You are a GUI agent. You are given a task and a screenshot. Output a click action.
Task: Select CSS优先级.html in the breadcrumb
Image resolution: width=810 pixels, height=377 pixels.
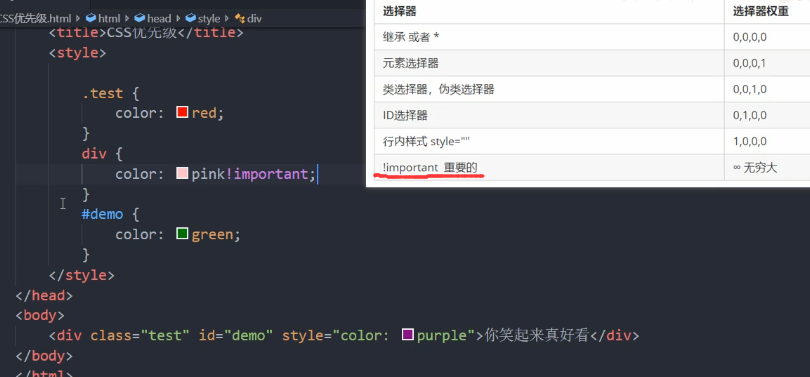click(x=36, y=19)
